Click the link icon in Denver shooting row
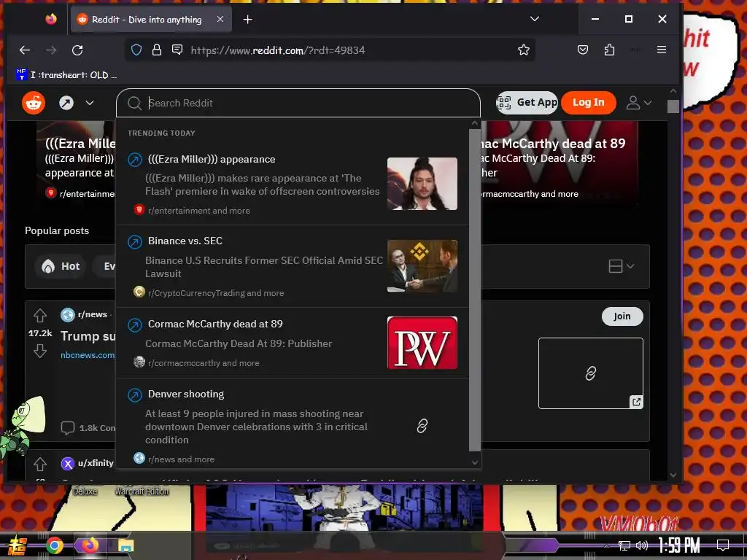747x560 pixels. click(422, 426)
